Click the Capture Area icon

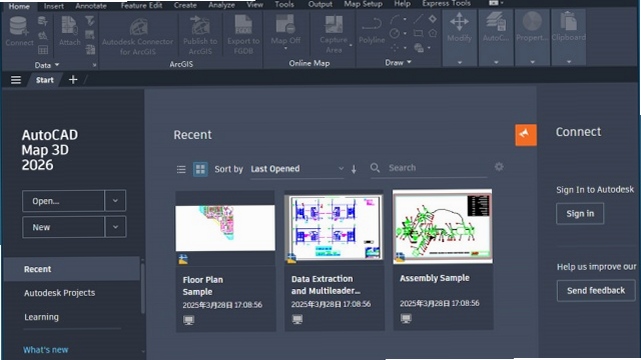(x=334, y=25)
